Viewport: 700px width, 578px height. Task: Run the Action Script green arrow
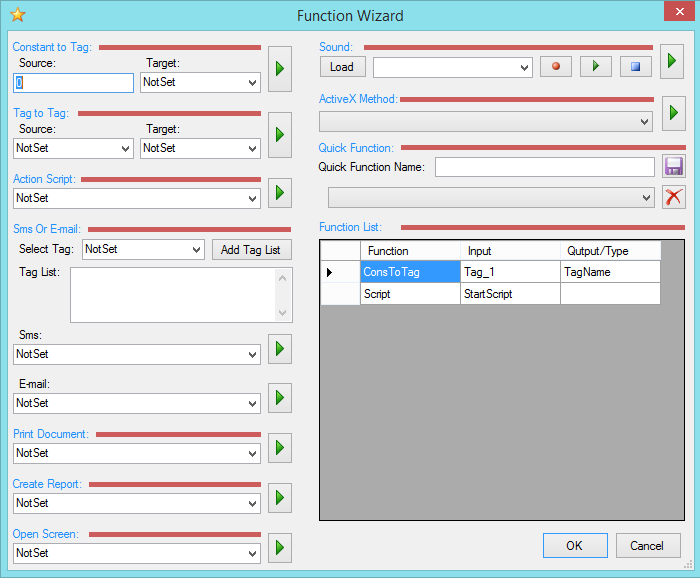pyautogui.click(x=280, y=191)
